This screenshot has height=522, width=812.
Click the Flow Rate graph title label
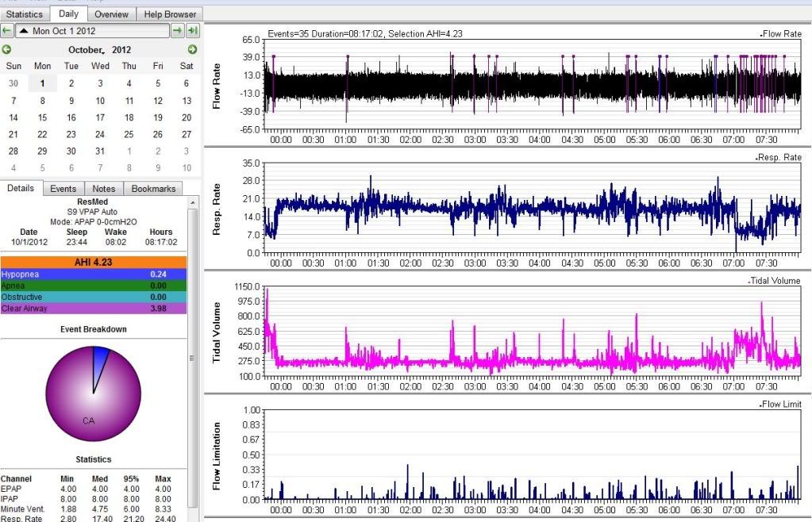point(781,33)
